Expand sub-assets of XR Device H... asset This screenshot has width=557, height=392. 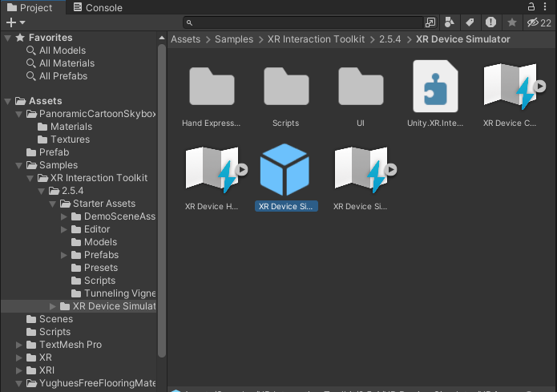(x=242, y=169)
